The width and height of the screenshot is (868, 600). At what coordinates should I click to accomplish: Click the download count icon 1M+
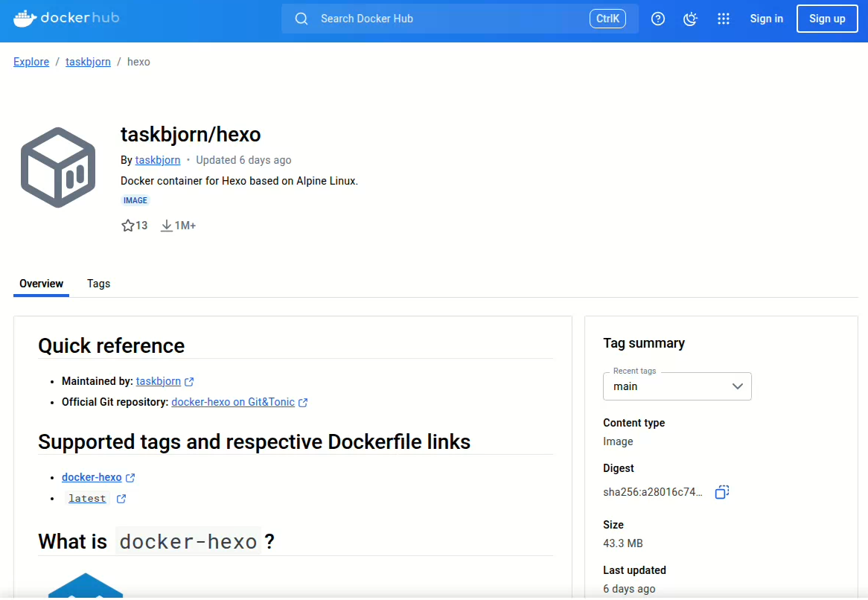pyautogui.click(x=166, y=226)
